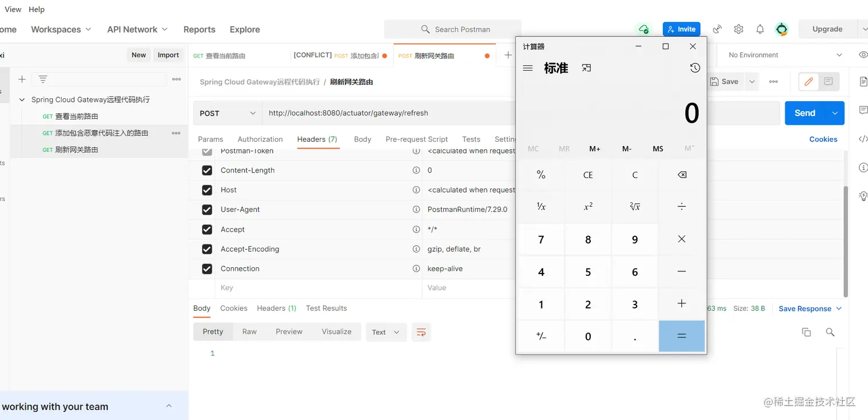The width and height of the screenshot is (868, 420).
Task: Switch to the Authorization tab
Action: pyautogui.click(x=260, y=139)
